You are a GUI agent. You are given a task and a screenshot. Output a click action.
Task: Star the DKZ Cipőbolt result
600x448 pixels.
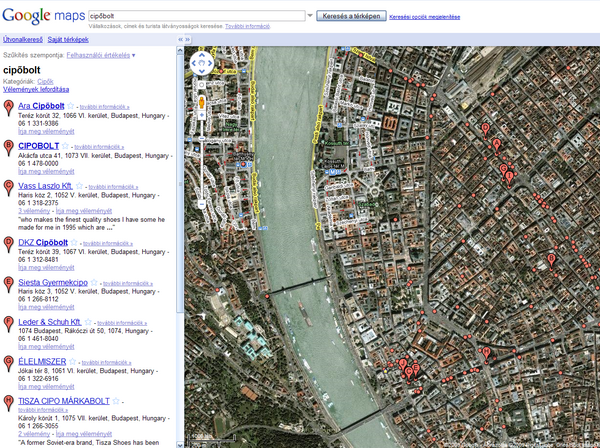pos(74,243)
